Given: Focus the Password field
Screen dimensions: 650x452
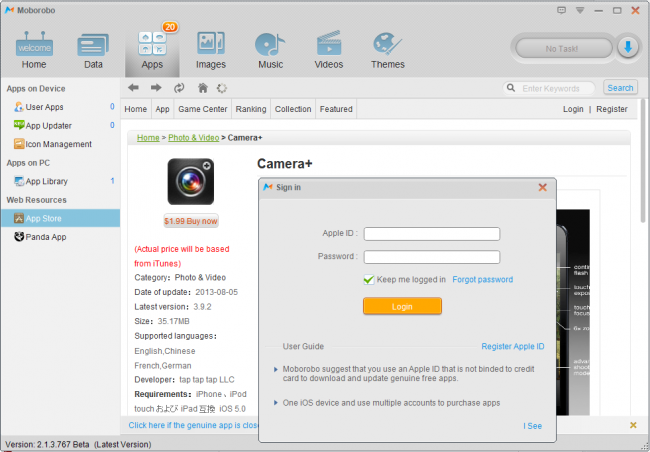Looking at the screenshot, I should tap(432, 257).
